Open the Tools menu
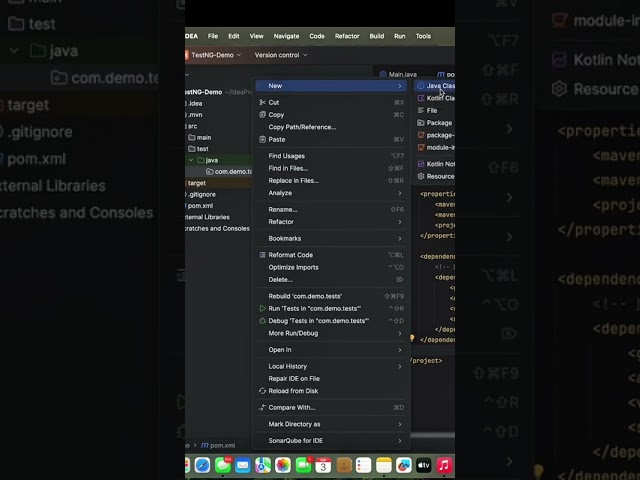This screenshot has height=480, width=640. [x=423, y=36]
